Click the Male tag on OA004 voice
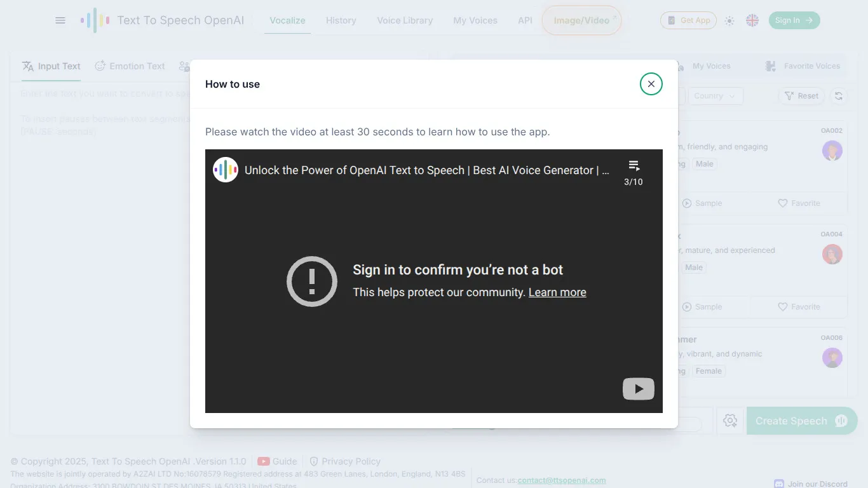This screenshot has width=868, height=488. (x=694, y=268)
